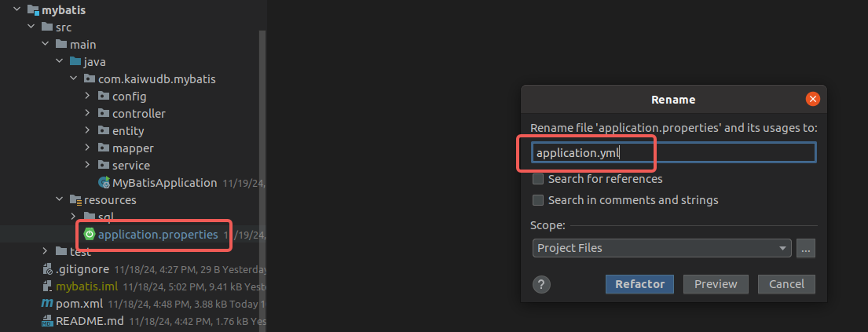868x332 pixels.
Task: Click the .gitignore file icon
Action: click(x=47, y=269)
